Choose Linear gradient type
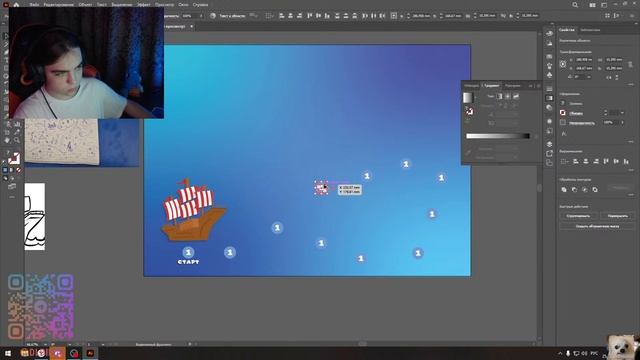The height and width of the screenshot is (360, 640). point(499,96)
